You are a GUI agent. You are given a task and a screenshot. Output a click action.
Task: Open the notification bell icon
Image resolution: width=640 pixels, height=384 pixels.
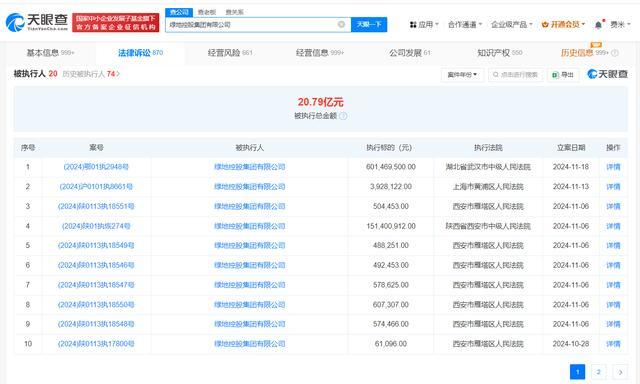598,25
